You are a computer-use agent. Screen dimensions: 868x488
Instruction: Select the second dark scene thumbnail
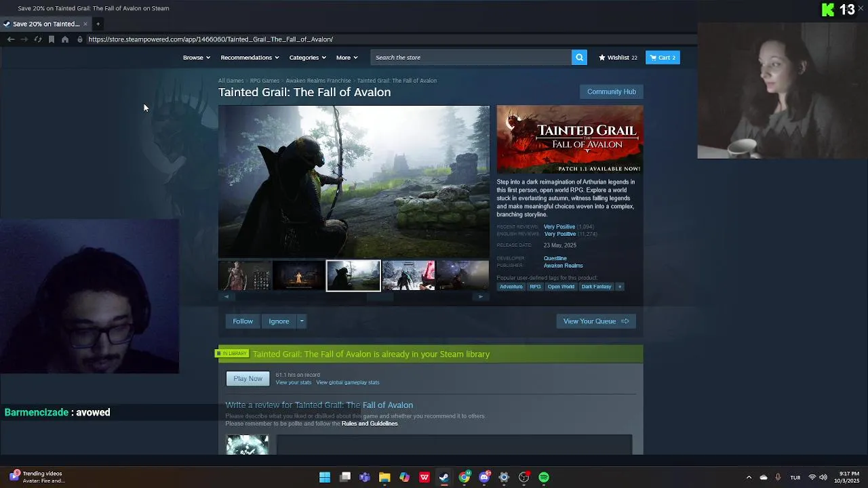pos(298,276)
